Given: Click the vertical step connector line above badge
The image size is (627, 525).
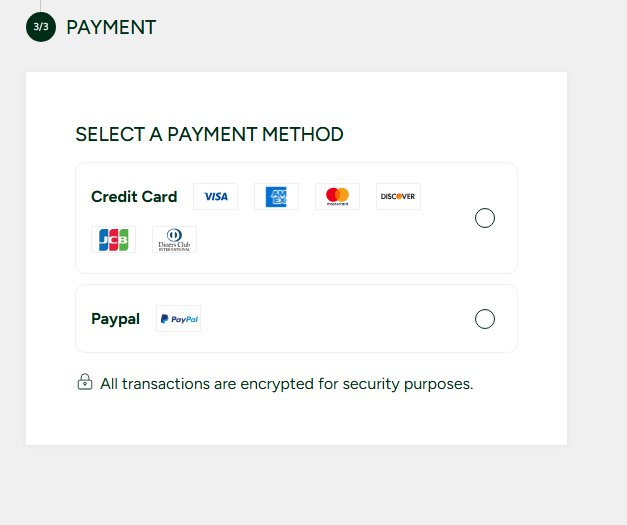Looking at the screenshot, I should [40, 5].
